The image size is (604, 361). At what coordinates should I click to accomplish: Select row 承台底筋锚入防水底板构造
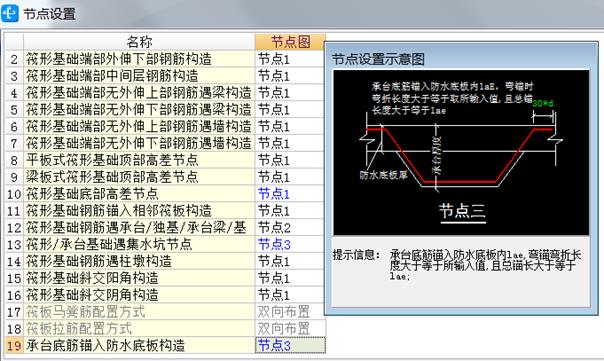click(x=139, y=345)
